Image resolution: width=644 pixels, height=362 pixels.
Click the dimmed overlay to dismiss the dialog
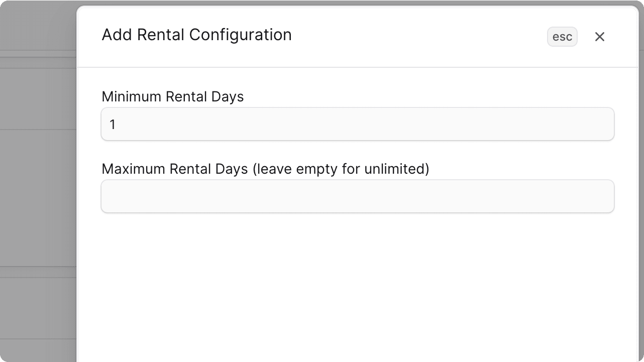[x=38, y=201]
